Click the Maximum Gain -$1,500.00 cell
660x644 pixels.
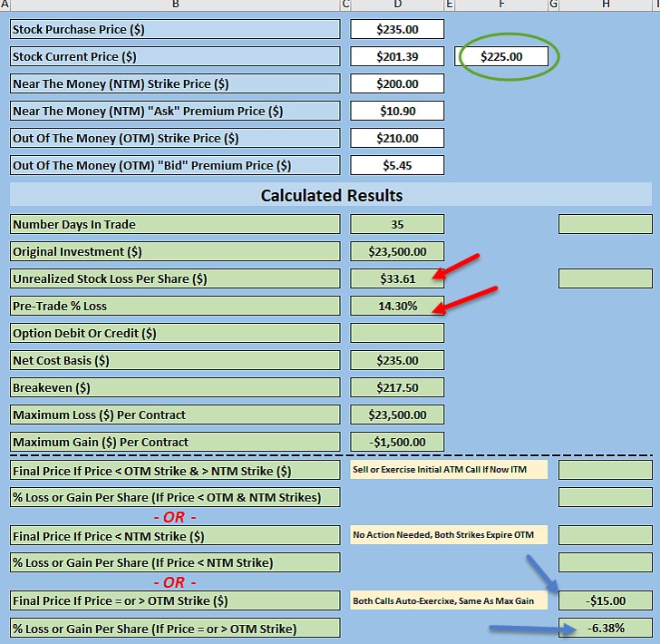coord(397,442)
